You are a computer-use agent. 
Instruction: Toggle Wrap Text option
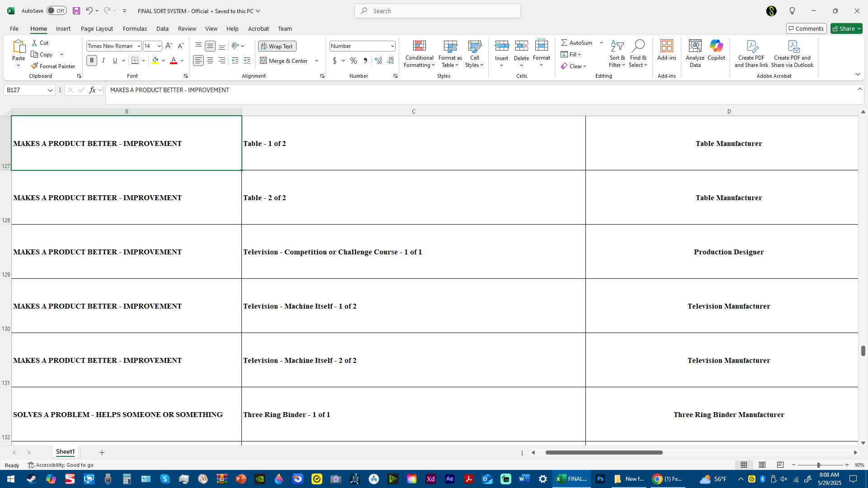(x=277, y=46)
